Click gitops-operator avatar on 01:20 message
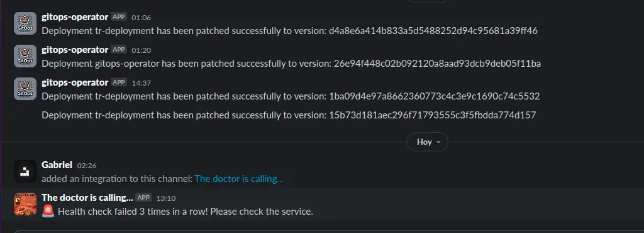Screen dimensions: 644x233 tap(25, 56)
